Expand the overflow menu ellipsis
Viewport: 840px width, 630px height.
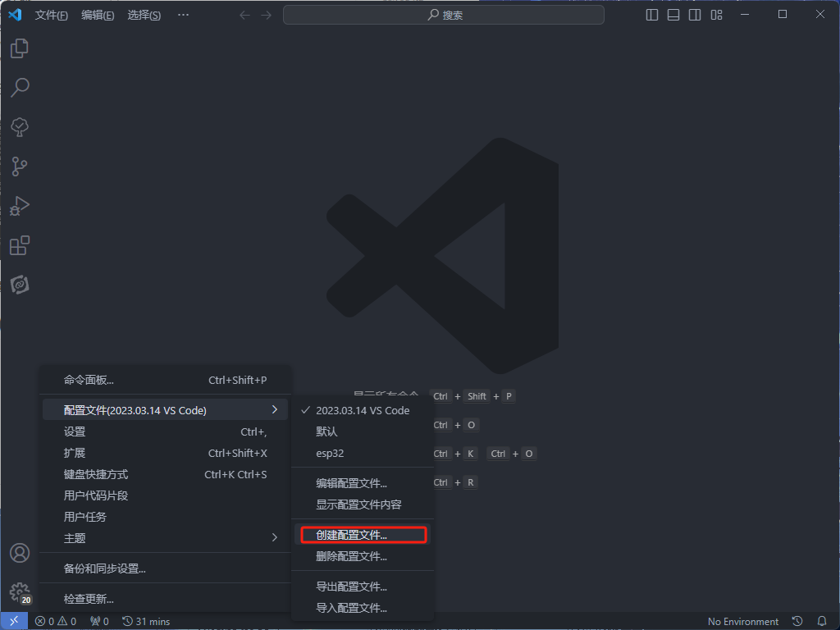183,15
